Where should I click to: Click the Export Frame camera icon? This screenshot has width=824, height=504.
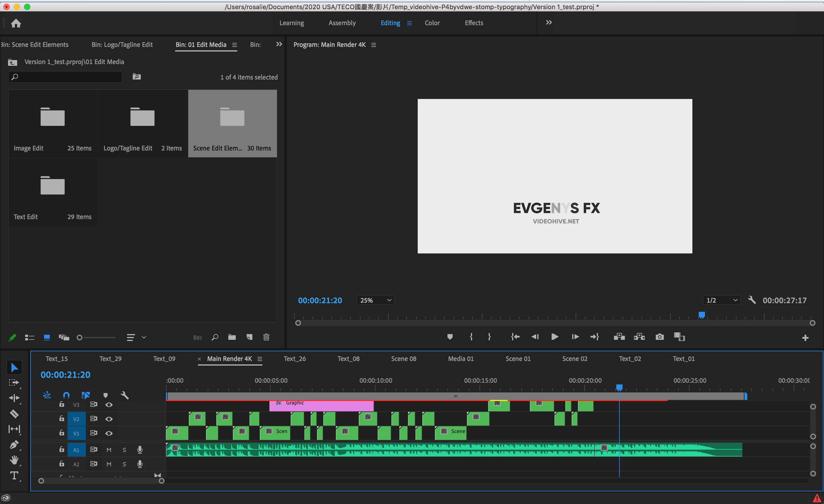(659, 337)
